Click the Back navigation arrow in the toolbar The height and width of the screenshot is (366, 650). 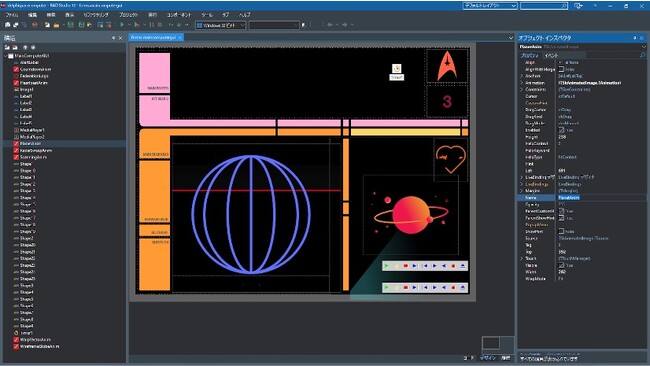(330, 25)
